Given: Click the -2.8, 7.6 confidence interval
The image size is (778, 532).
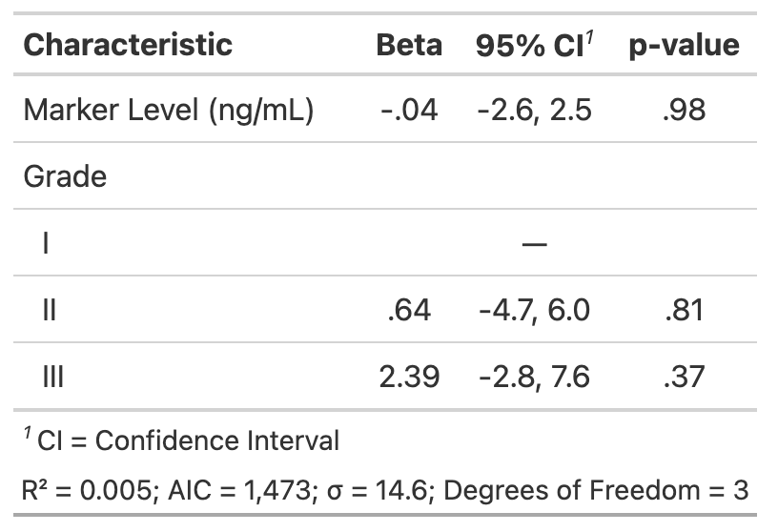Looking at the screenshot, I should 534,378.
